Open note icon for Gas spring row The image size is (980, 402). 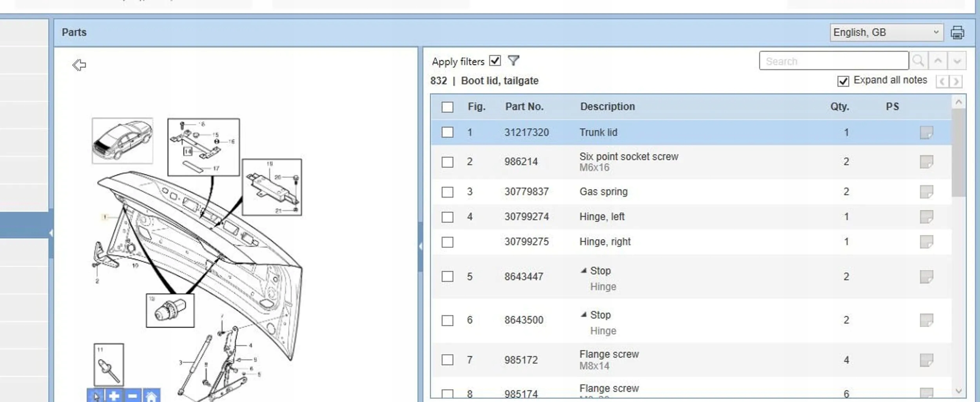click(x=926, y=192)
